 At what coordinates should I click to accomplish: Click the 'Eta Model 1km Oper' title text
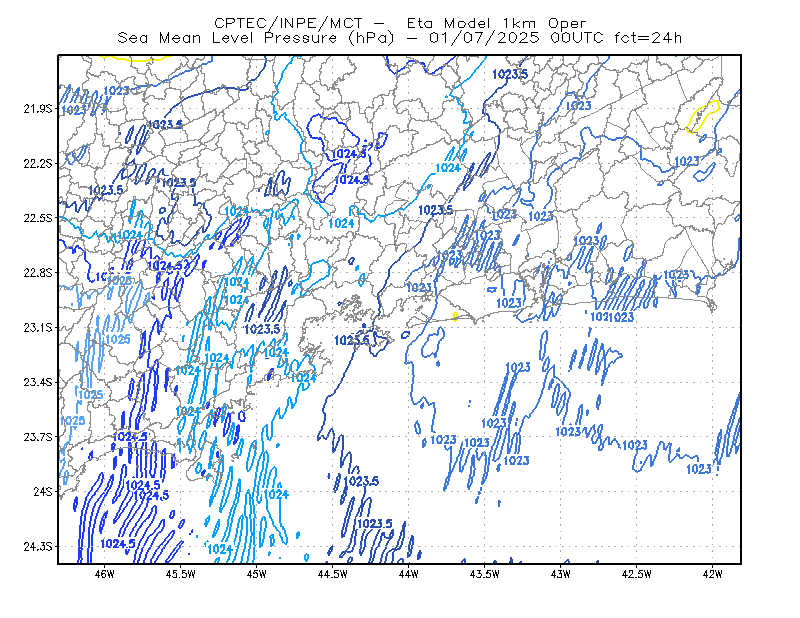pos(496,23)
